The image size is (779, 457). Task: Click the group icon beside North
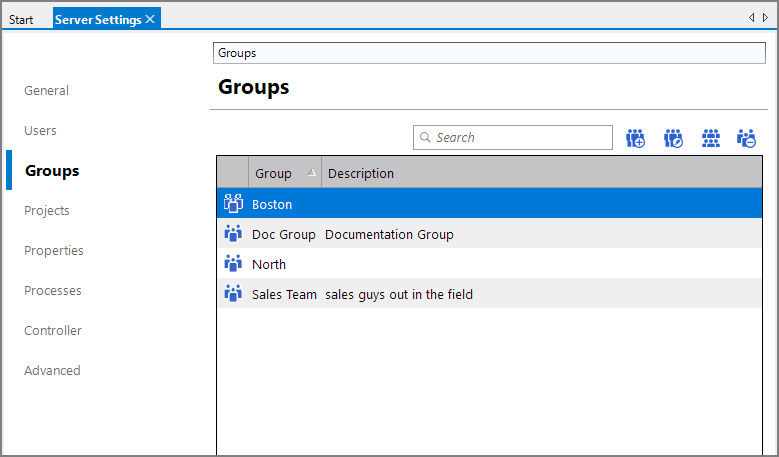233,263
